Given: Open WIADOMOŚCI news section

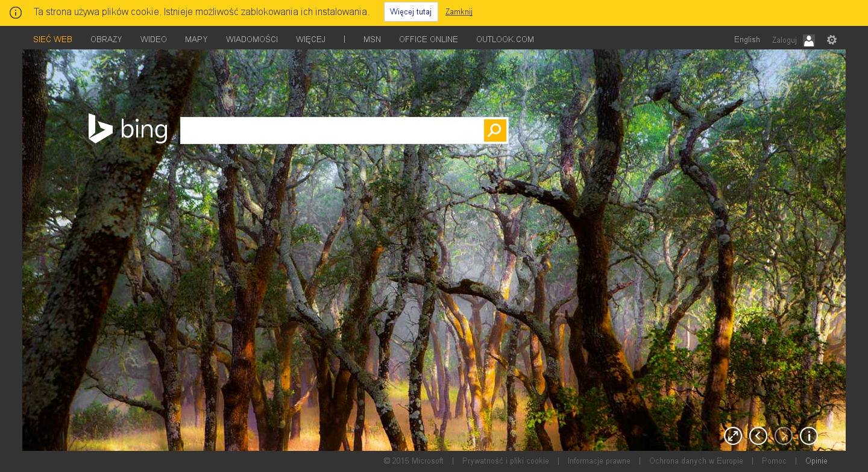Looking at the screenshot, I should point(252,40).
